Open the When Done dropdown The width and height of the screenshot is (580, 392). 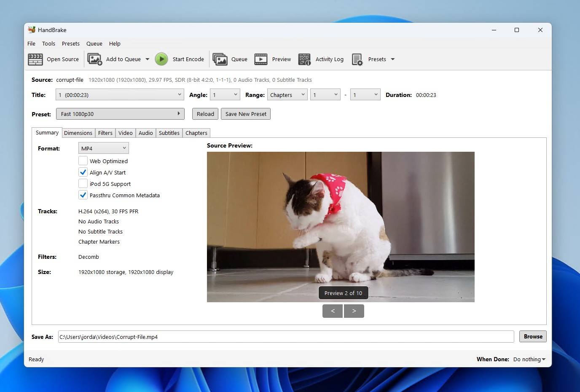click(529, 359)
